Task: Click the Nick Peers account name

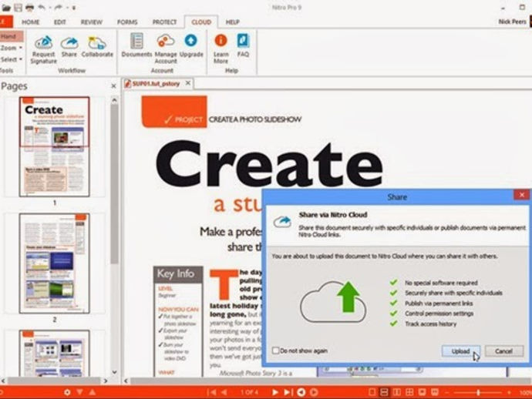Action: 512,22
